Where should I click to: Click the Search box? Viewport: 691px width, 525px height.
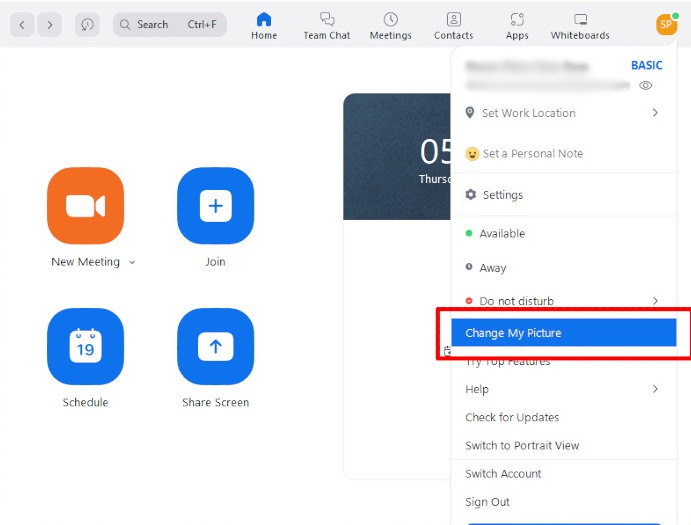click(170, 25)
